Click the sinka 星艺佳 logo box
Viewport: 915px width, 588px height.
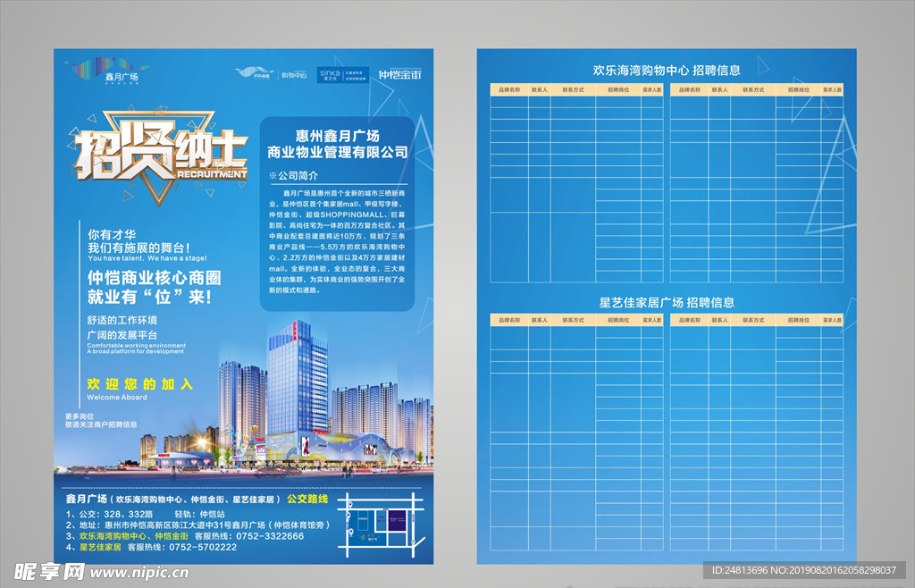pyautogui.click(x=343, y=75)
